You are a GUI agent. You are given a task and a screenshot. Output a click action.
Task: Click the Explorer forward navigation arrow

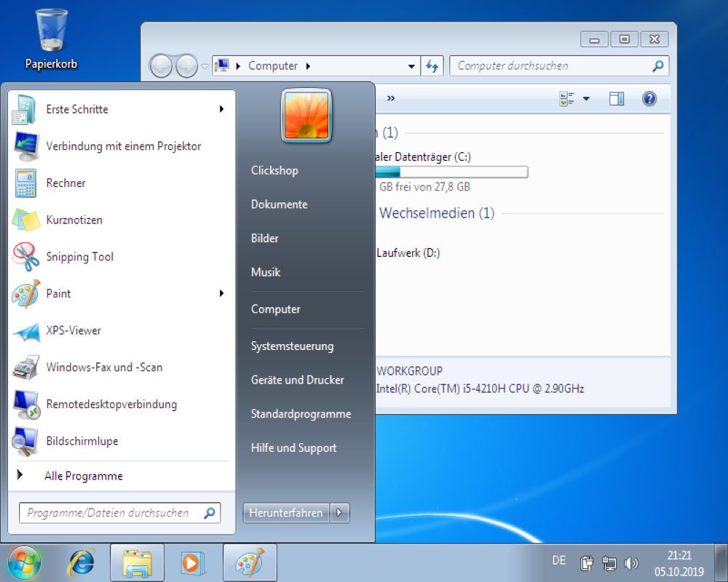(186, 66)
